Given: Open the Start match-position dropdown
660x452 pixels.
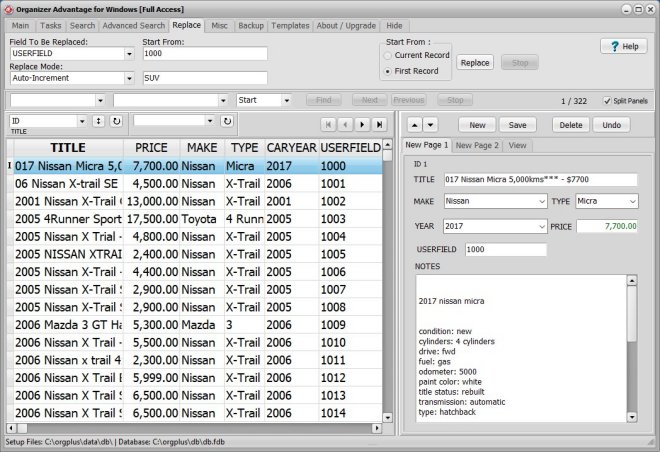Looking at the screenshot, I should tap(287, 101).
